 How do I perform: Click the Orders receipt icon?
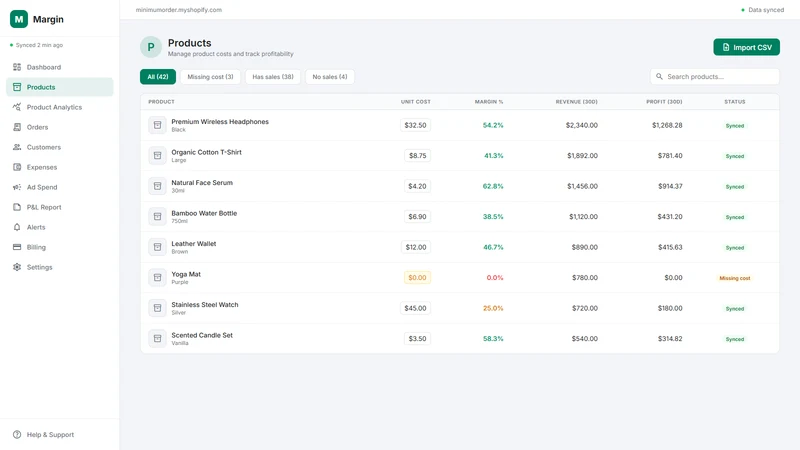(x=17, y=127)
